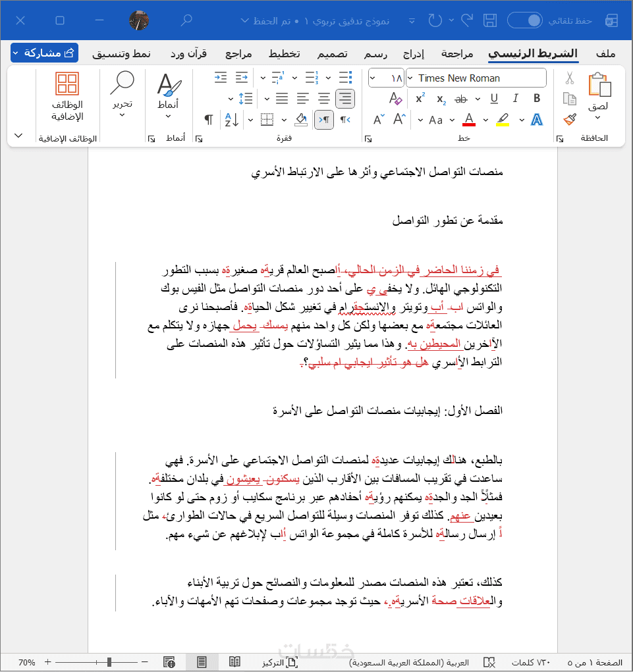Switch to تخطيط Layout tab

[285, 53]
